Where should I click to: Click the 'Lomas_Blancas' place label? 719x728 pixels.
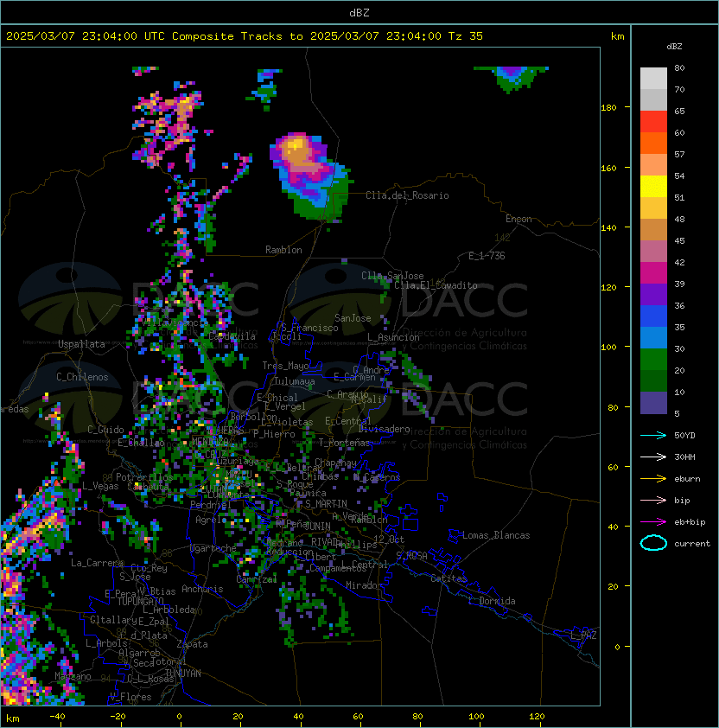496,535
